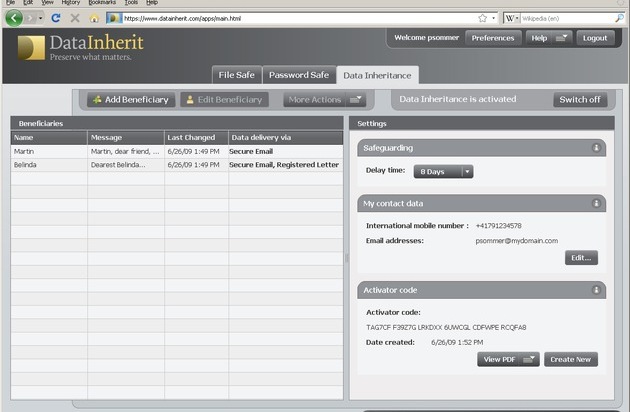This screenshot has height=412, width=630.
Task: Switch to the File Safe tab
Action: [237, 75]
